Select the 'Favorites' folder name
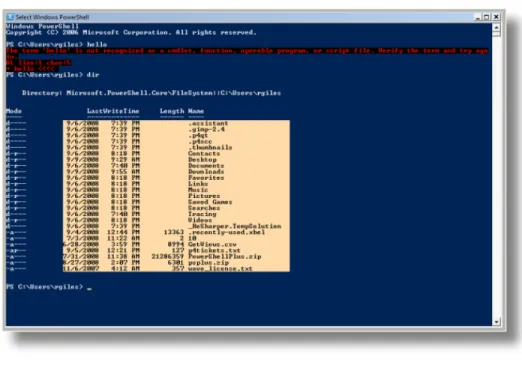Screen dimensions: 522x369 206,178
